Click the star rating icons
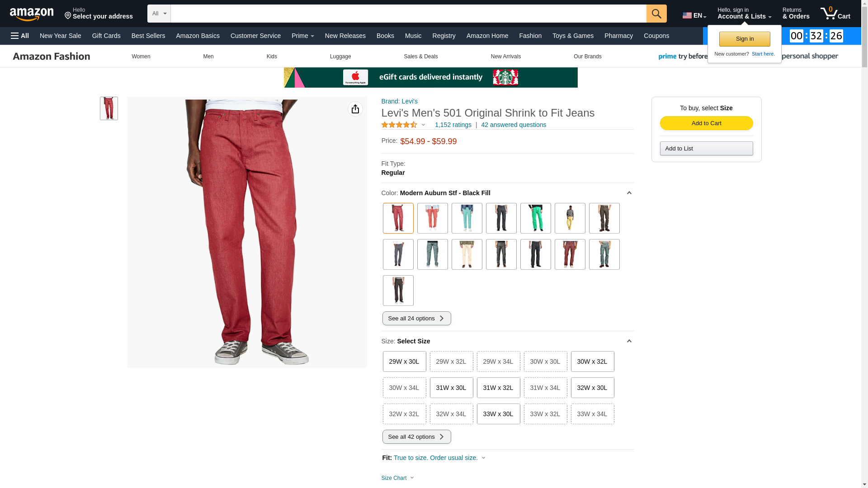Viewport: 868px width, 488px height. pyautogui.click(x=399, y=125)
